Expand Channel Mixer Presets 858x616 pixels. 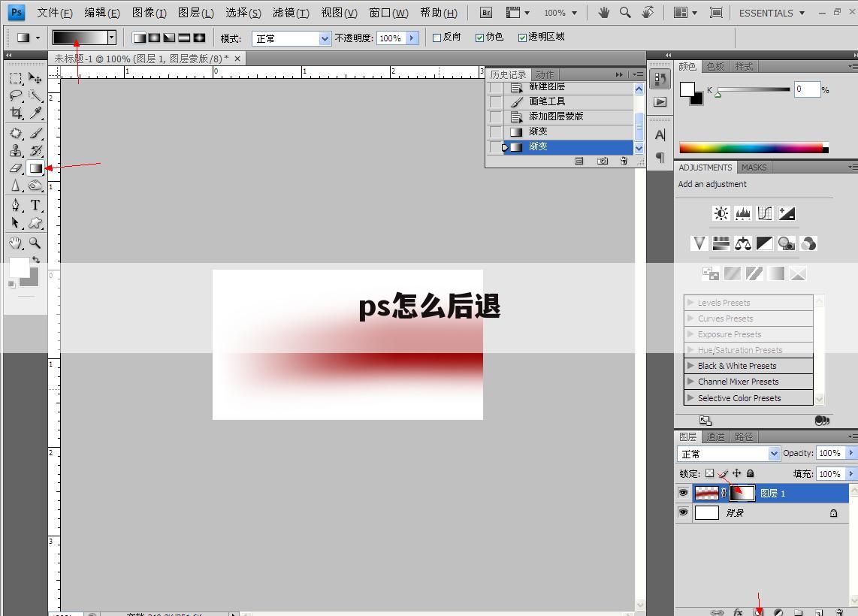(x=690, y=381)
